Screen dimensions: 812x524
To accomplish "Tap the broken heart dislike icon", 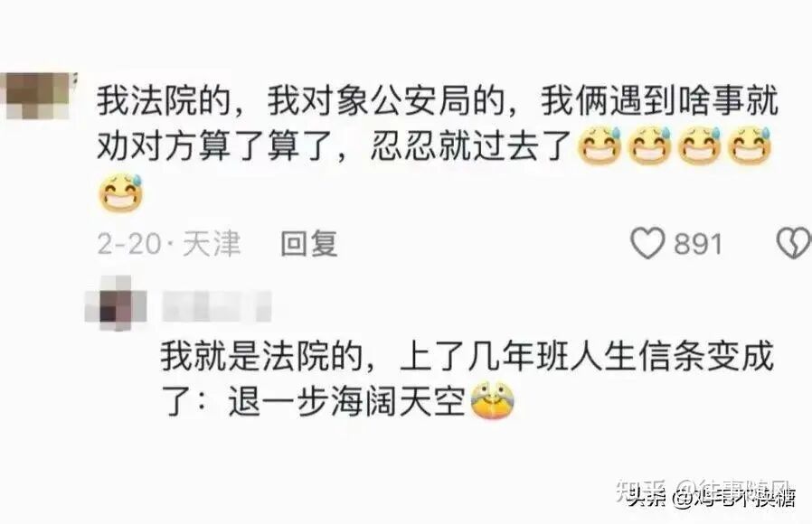I will [x=794, y=243].
